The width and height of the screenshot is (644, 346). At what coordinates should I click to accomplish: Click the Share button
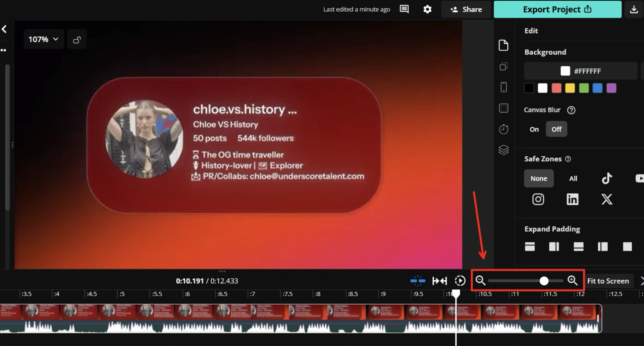click(466, 9)
